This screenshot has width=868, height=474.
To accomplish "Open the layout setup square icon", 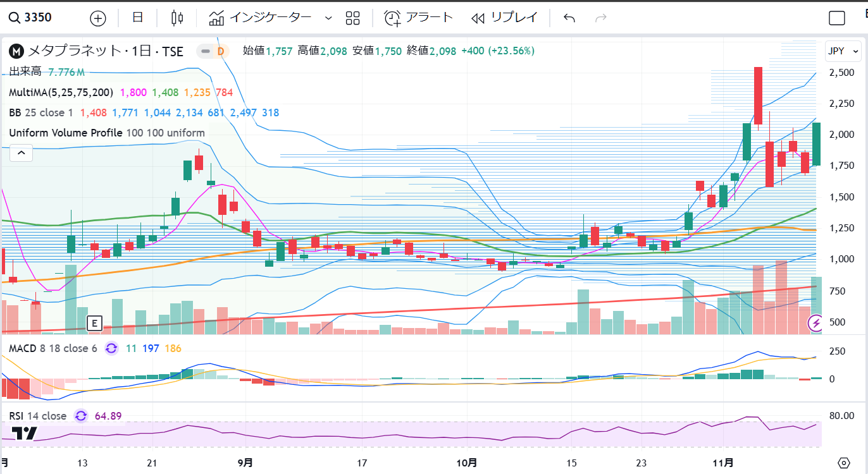I will 837,18.
